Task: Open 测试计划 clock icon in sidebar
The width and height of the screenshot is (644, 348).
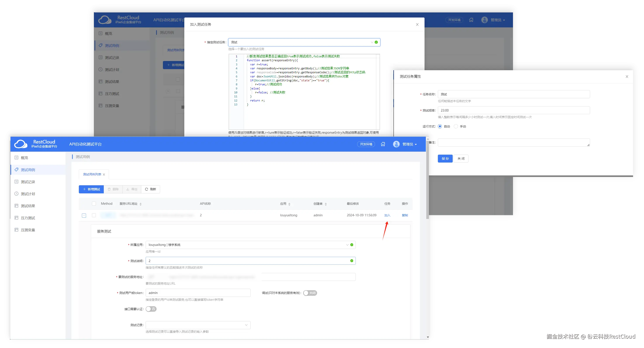Action: [17, 194]
